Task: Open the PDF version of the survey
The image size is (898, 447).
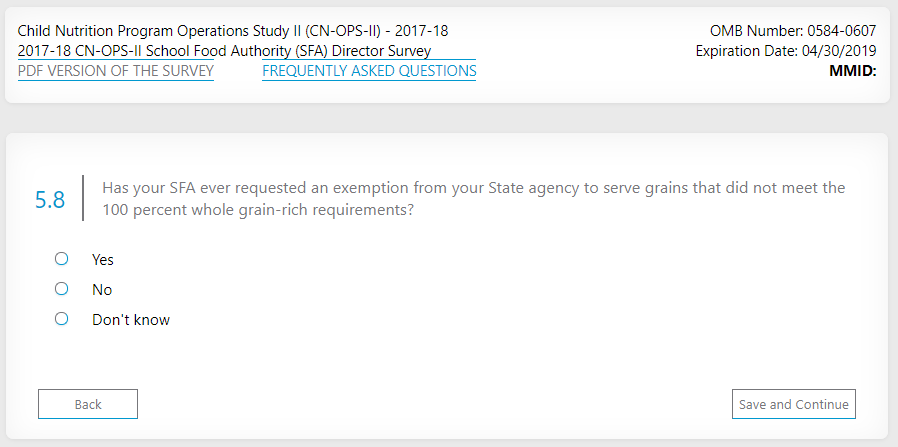Action: pyautogui.click(x=116, y=71)
